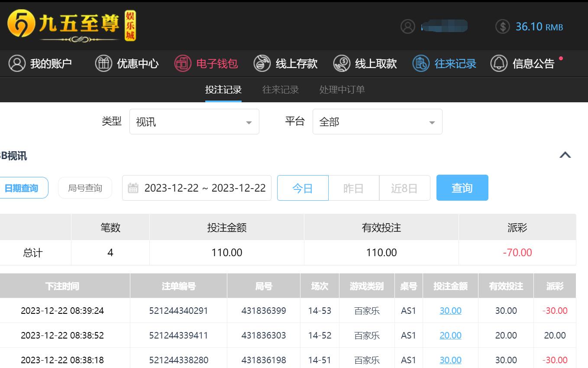Switch to 往来记录 sub-tab
Screen dimensions: 588x368
(x=281, y=90)
